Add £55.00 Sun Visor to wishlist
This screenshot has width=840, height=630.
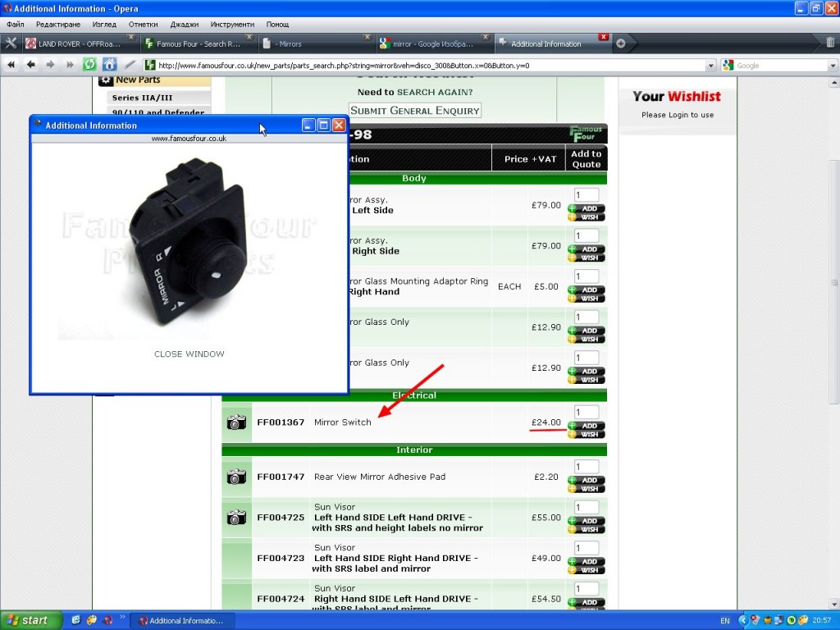pyautogui.click(x=587, y=529)
